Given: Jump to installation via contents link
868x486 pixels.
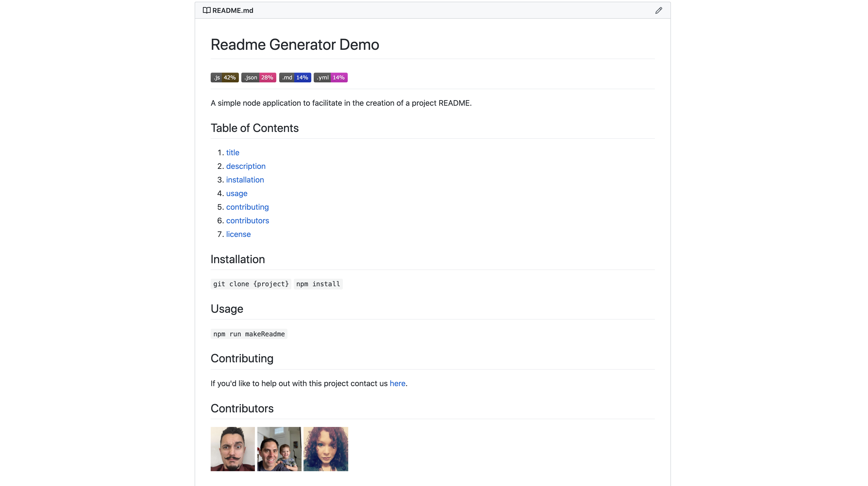Looking at the screenshot, I should (245, 180).
